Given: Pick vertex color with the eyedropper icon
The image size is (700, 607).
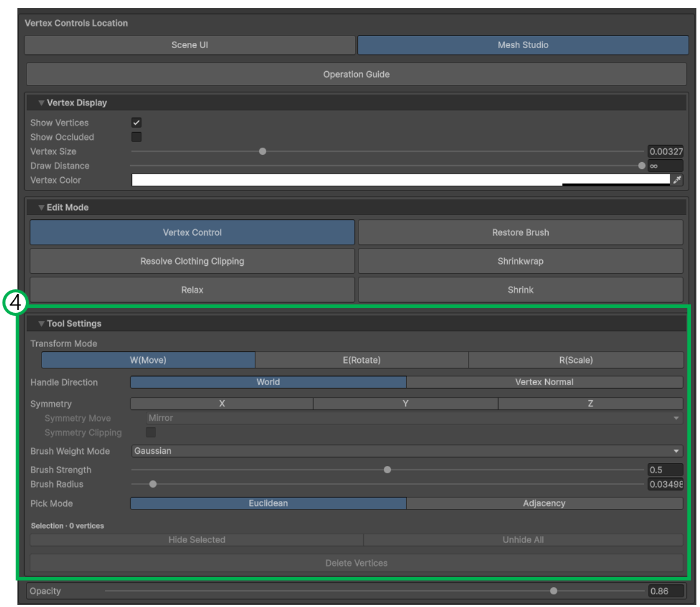Looking at the screenshot, I should (x=677, y=180).
